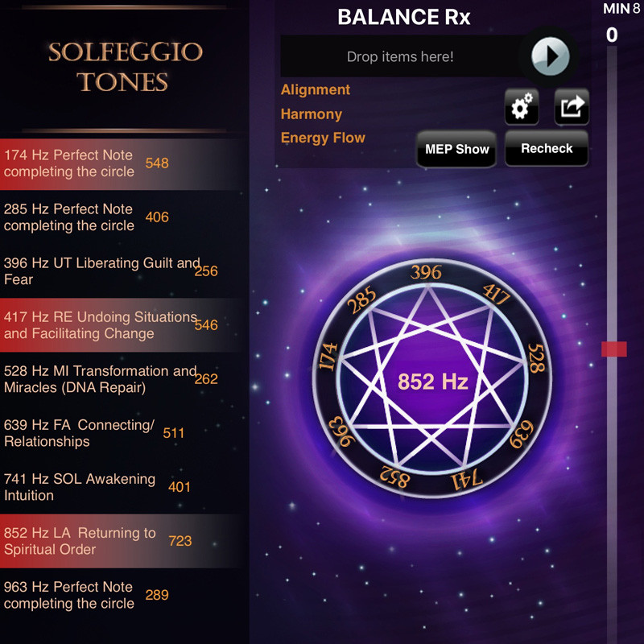The image size is (644, 644).
Task: Click the Energy Flow label
Action: coord(323,138)
